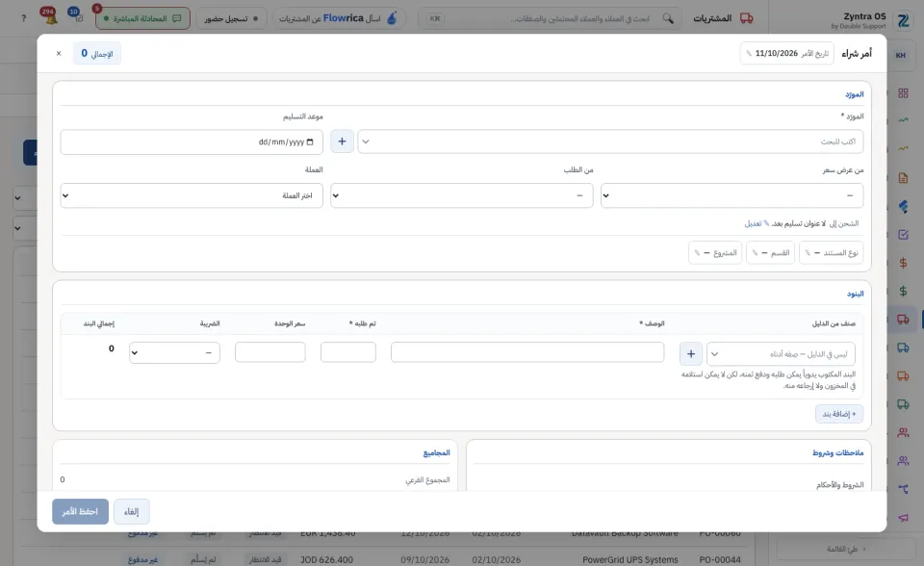This screenshot has width=924, height=566.
Task: Click calendar icon in delivery date field
Action: coord(310,142)
